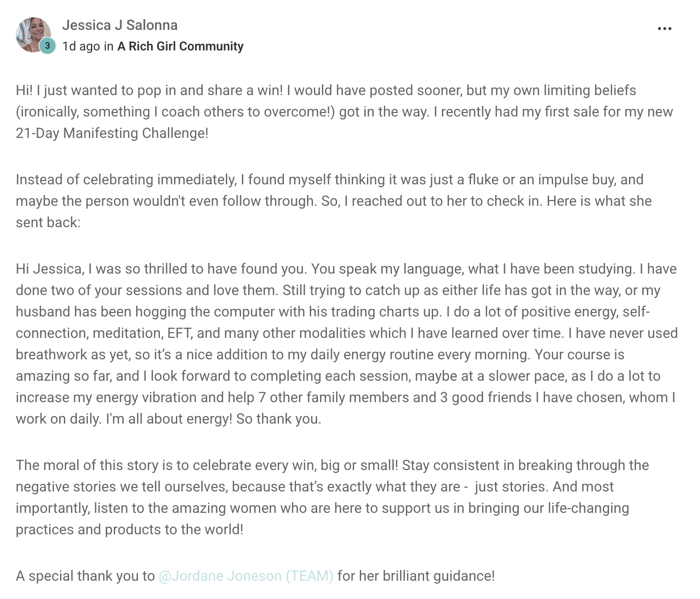Open the three-dot post options menu
Screen dimensions: 700x599
click(x=664, y=29)
